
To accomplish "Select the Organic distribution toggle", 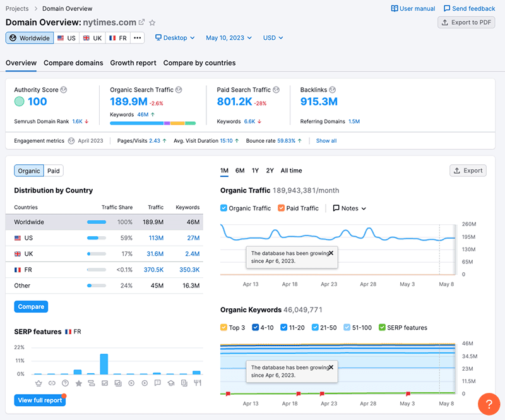I will click(29, 171).
